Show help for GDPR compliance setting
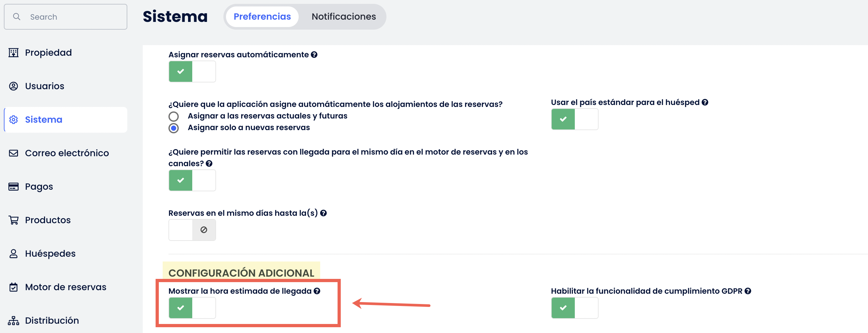This screenshot has height=333, width=868. tap(748, 291)
